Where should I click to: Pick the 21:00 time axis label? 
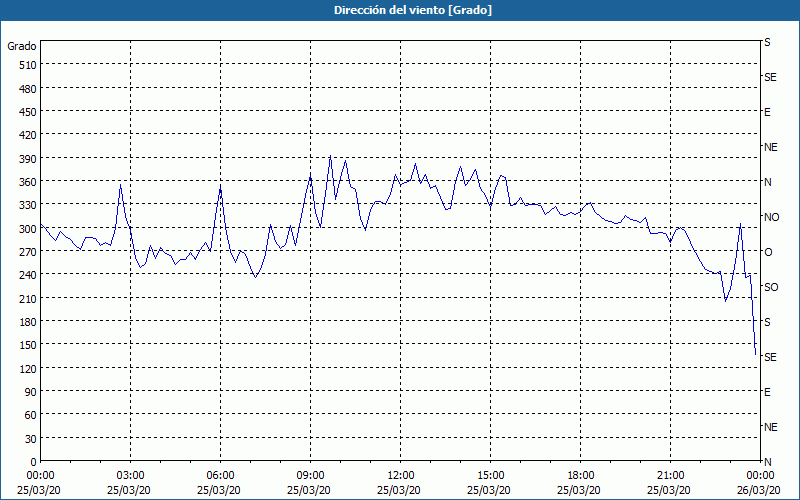[670, 476]
